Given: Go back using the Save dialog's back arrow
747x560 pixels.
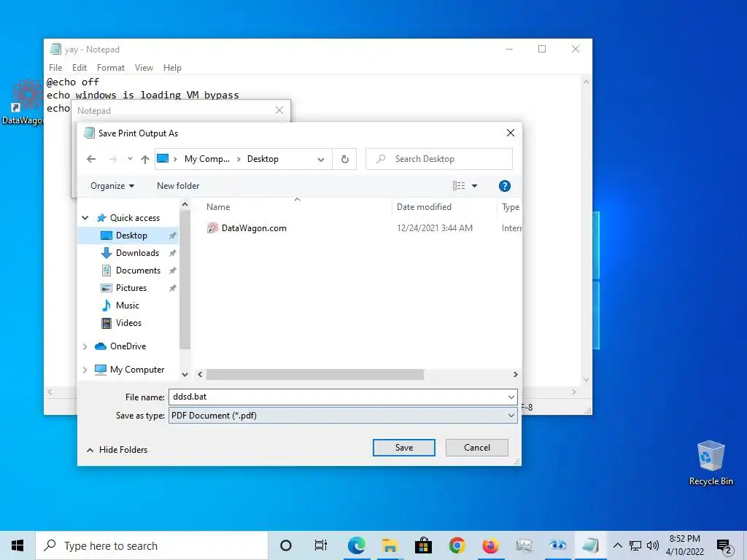Looking at the screenshot, I should click(x=91, y=159).
